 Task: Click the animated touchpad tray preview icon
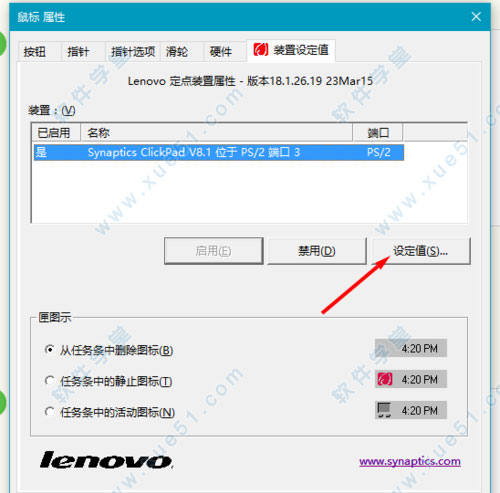(x=384, y=410)
